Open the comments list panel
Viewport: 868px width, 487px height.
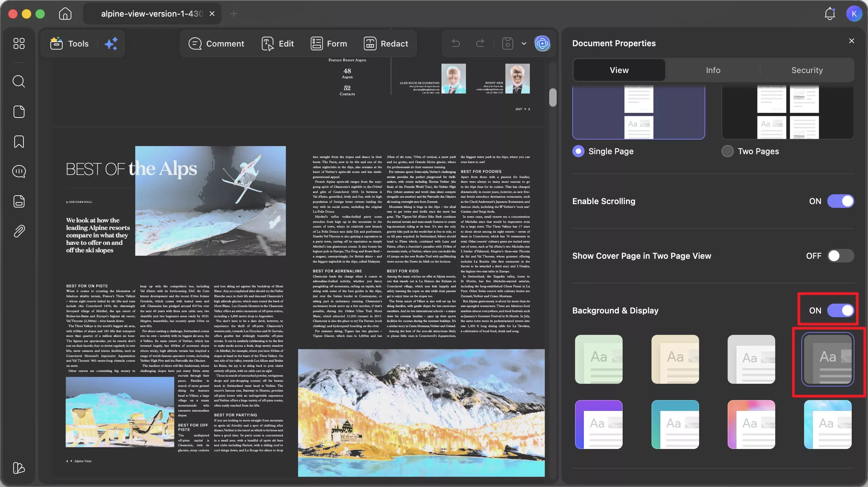tap(19, 172)
